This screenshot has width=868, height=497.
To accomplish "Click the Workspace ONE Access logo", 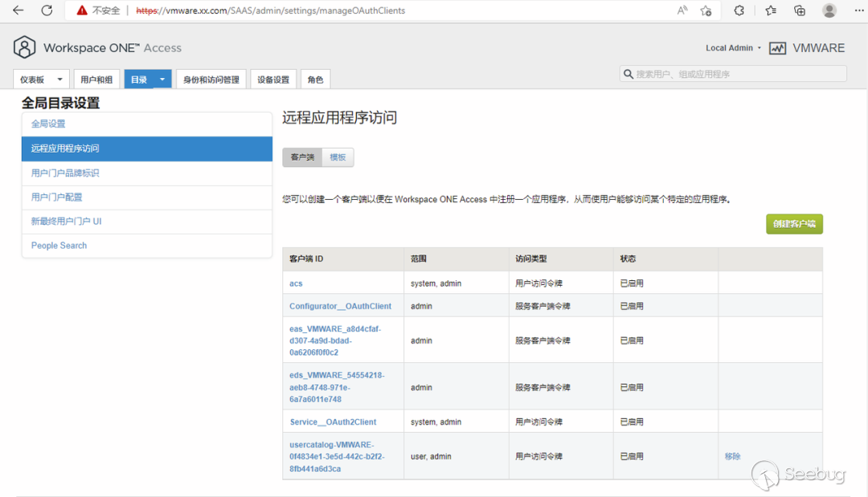I will pyautogui.click(x=25, y=47).
